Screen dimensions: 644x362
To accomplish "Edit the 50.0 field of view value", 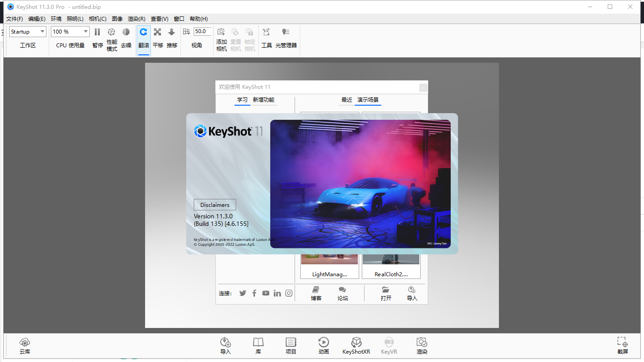I will coord(202,31).
